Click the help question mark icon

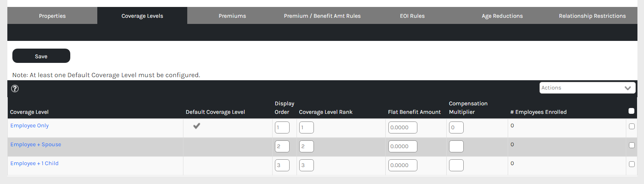15,88
